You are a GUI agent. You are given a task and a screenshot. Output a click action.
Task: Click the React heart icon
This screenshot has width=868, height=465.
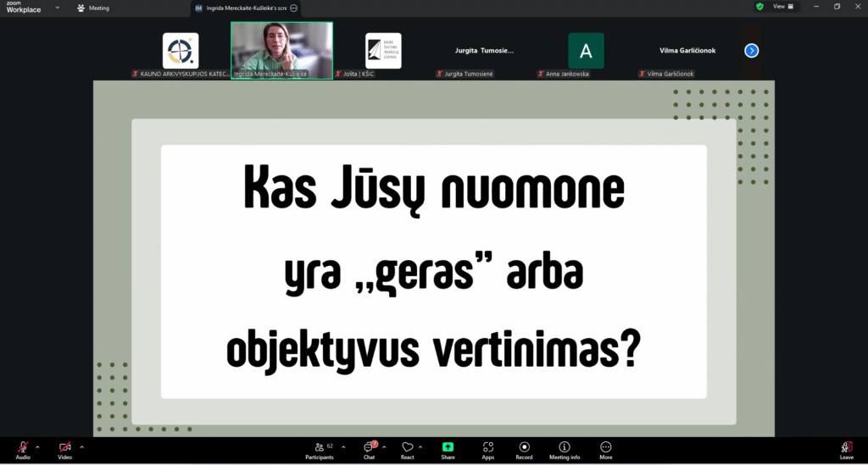408,448
